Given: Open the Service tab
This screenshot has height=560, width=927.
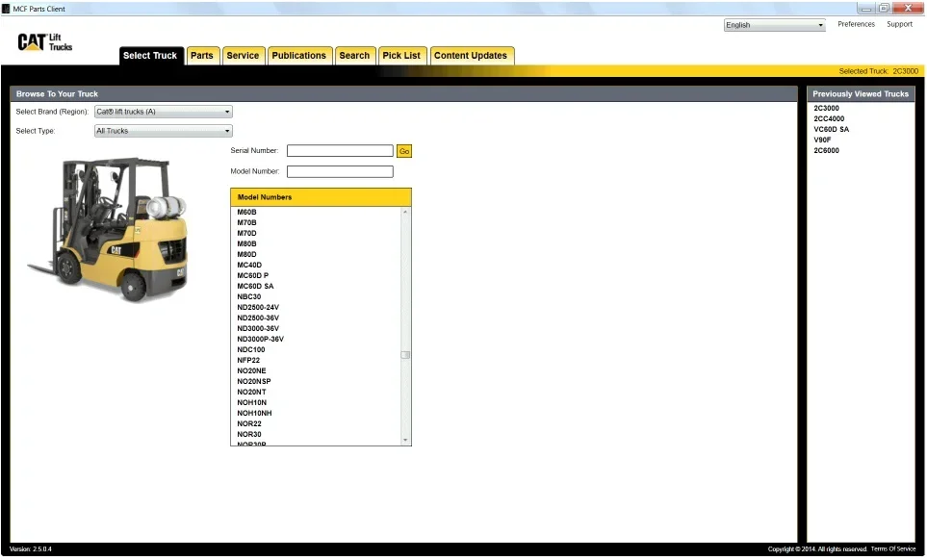Looking at the screenshot, I should point(243,56).
